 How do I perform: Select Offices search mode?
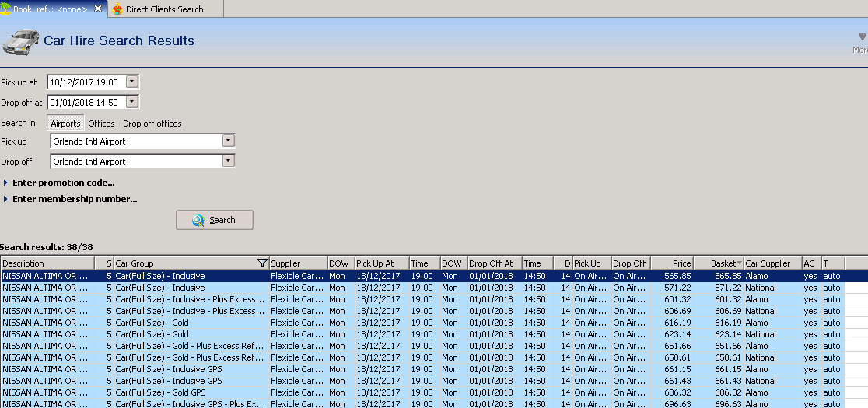(101, 124)
